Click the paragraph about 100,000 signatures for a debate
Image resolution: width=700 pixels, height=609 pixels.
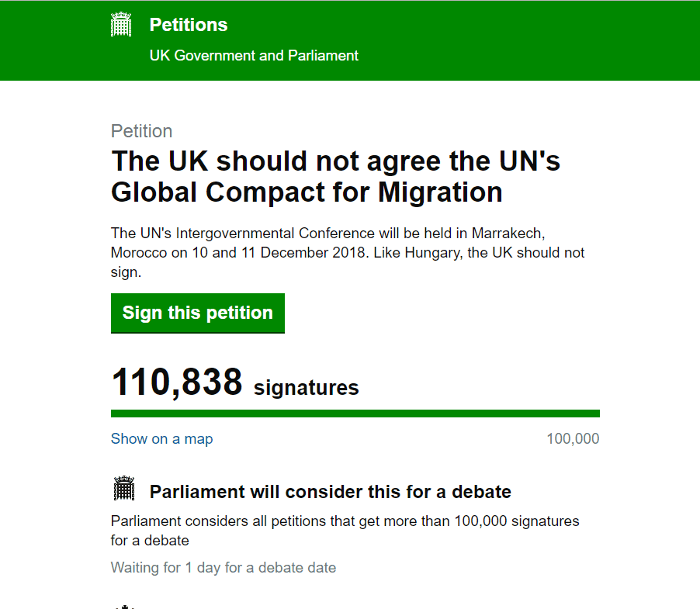345,531
